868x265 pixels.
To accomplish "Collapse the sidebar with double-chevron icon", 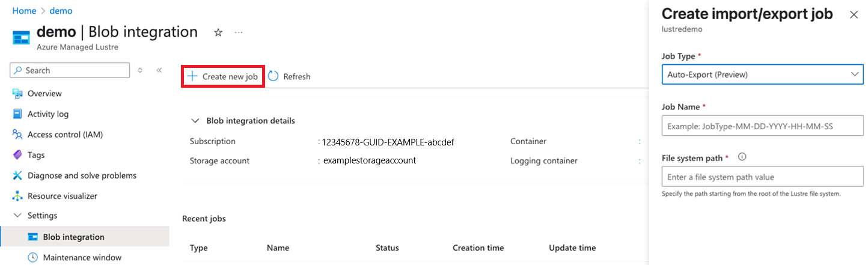I will pos(159,70).
